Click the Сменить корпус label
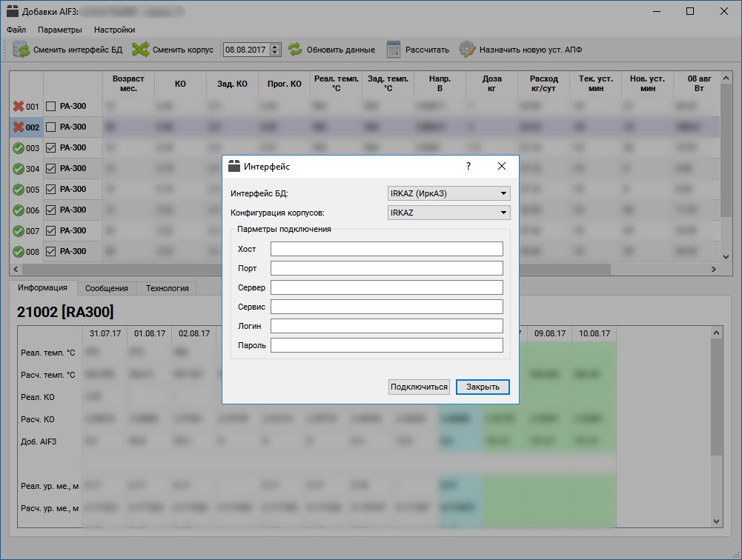 182,50
